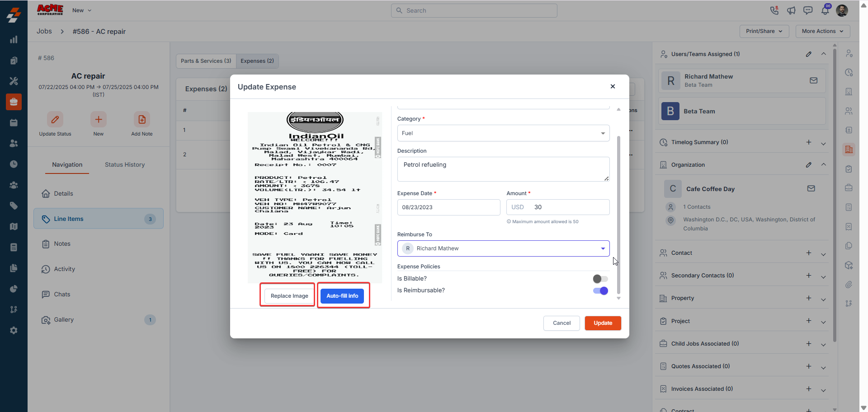This screenshot has width=868, height=412.
Task: Add a Child Job with plus icon
Action: (x=808, y=344)
